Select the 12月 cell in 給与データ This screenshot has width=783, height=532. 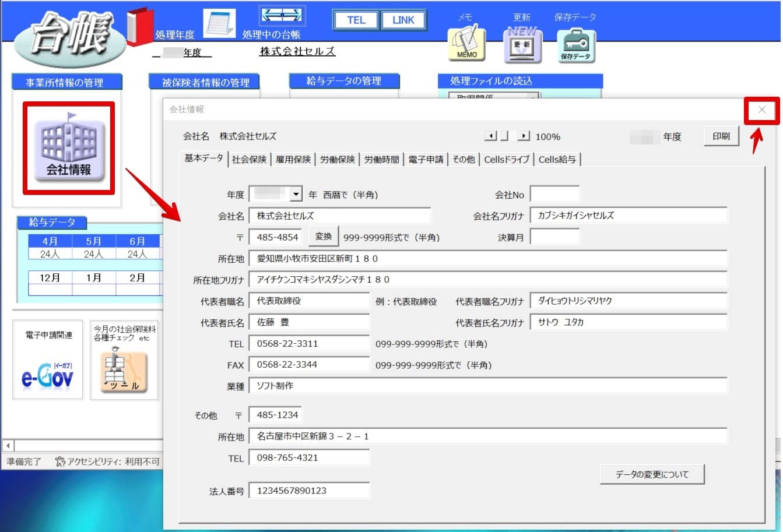[50, 277]
